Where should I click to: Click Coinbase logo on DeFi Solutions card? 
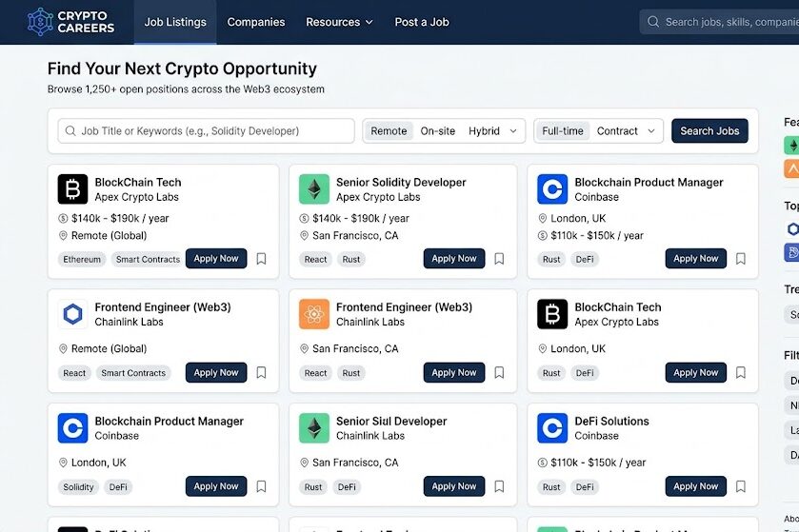[x=552, y=428]
